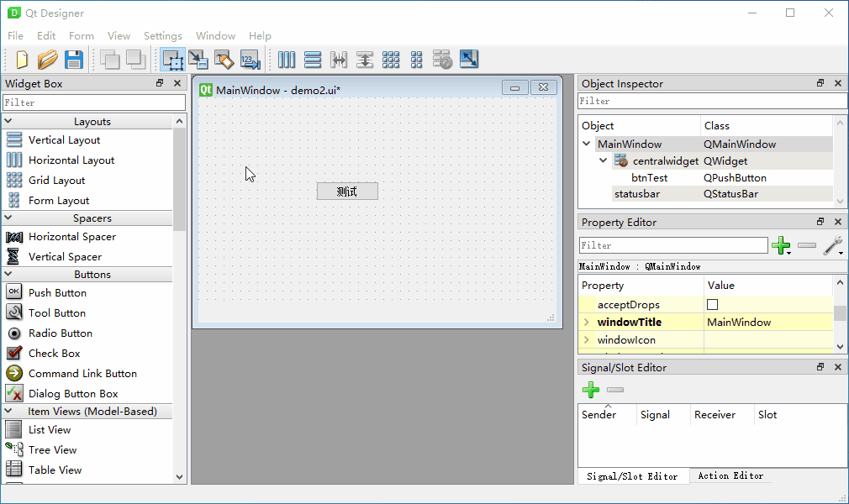Screen dimensions: 849x504
Task: Open the Settings menu
Action: coord(162,36)
